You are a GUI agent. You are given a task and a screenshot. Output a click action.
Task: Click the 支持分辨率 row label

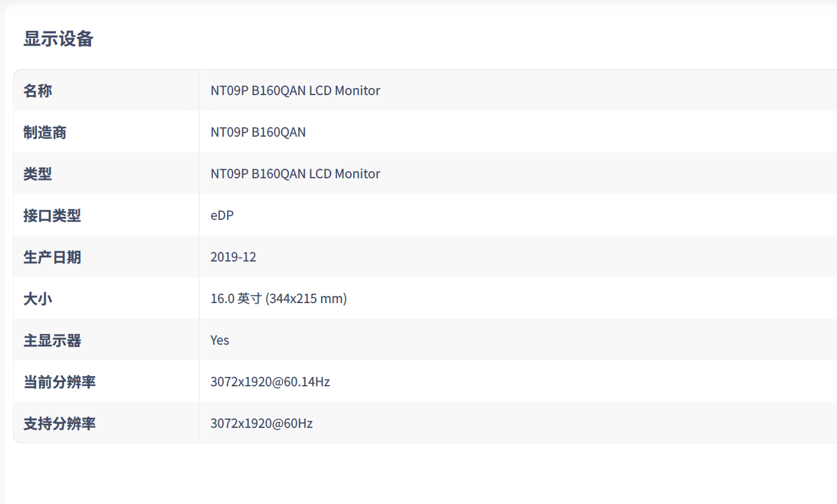click(59, 424)
